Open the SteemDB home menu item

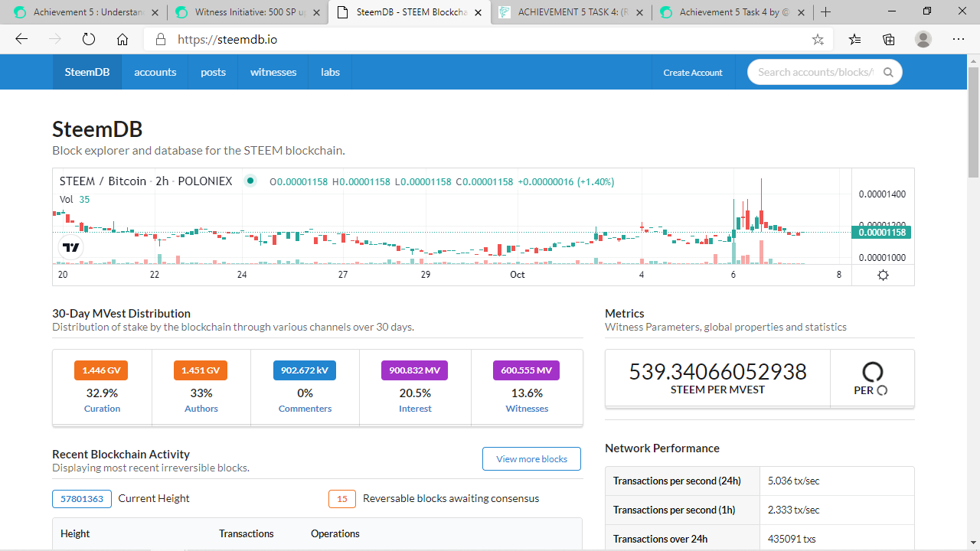(87, 72)
